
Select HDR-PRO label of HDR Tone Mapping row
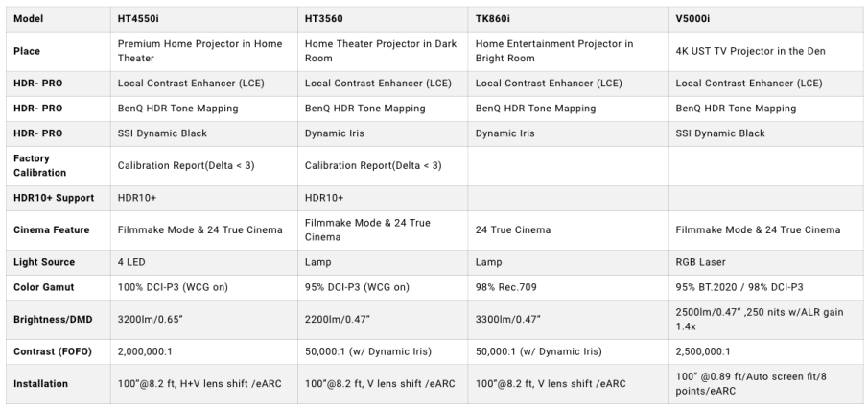coord(38,109)
